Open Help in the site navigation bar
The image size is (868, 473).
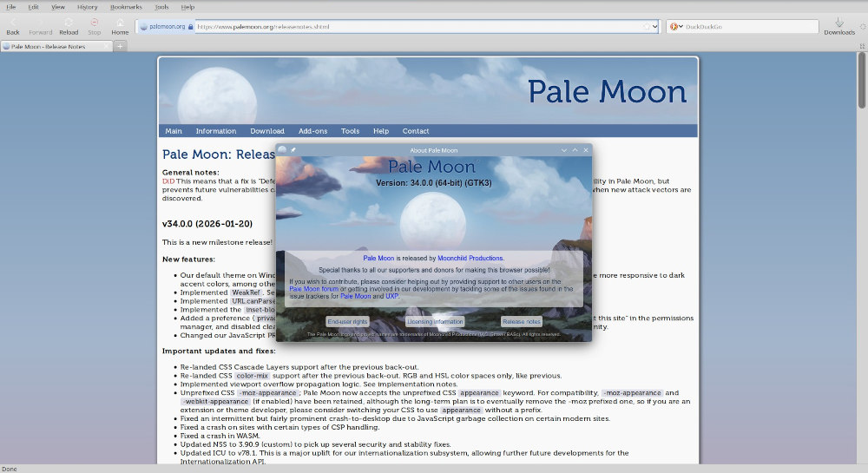tap(381, 131)
